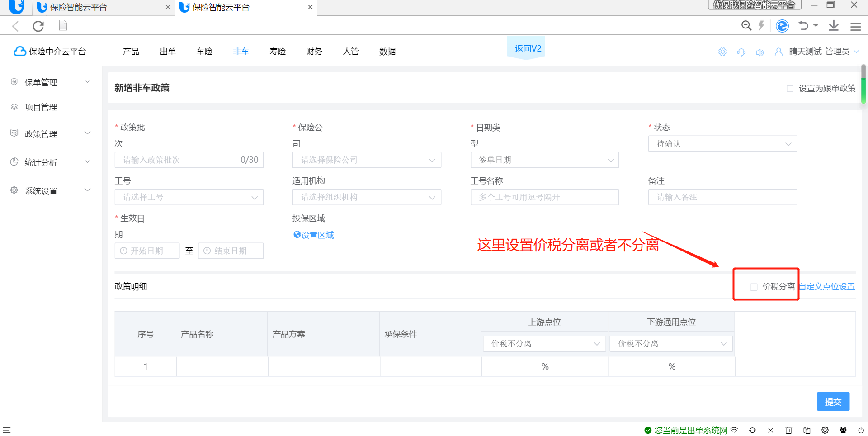Open the 产品 top menu
Image resolution: width=868 pixels, height=436 pixels.
pyautogui.click(x=131, y=52)
